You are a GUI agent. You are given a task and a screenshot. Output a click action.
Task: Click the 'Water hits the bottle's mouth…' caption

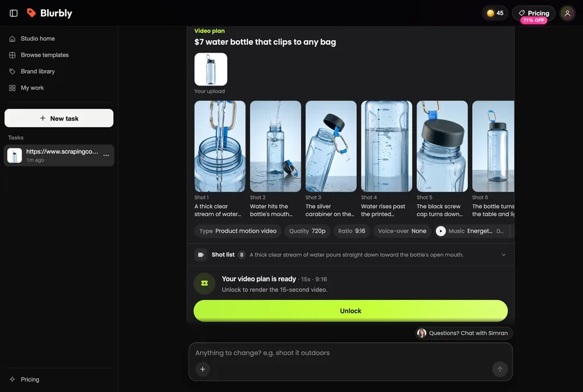(x=271, y=210)
